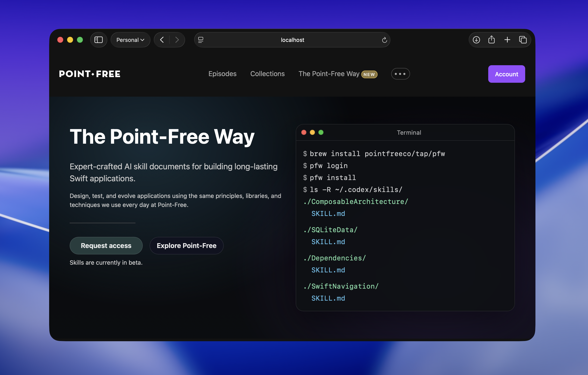
Task: Click the purple Account button
Action: pos(506,74)
